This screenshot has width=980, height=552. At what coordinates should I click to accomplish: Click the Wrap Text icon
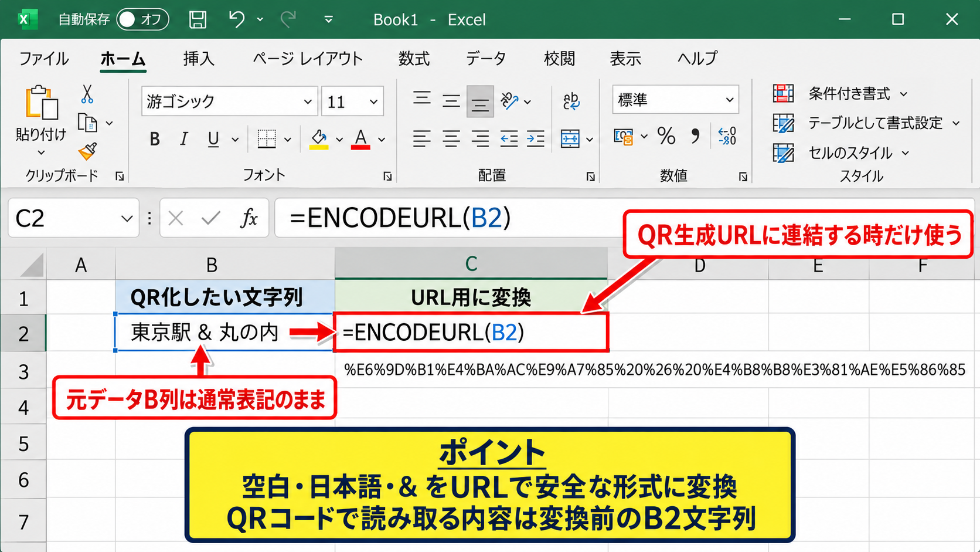pyautogui.click(x=571, y=101)
